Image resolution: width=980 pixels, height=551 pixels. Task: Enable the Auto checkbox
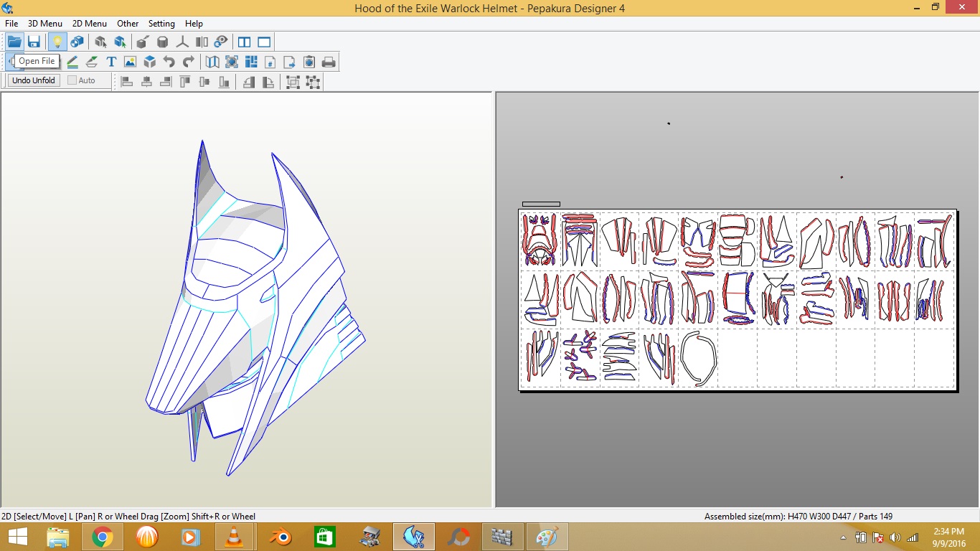tap(72, 80)
